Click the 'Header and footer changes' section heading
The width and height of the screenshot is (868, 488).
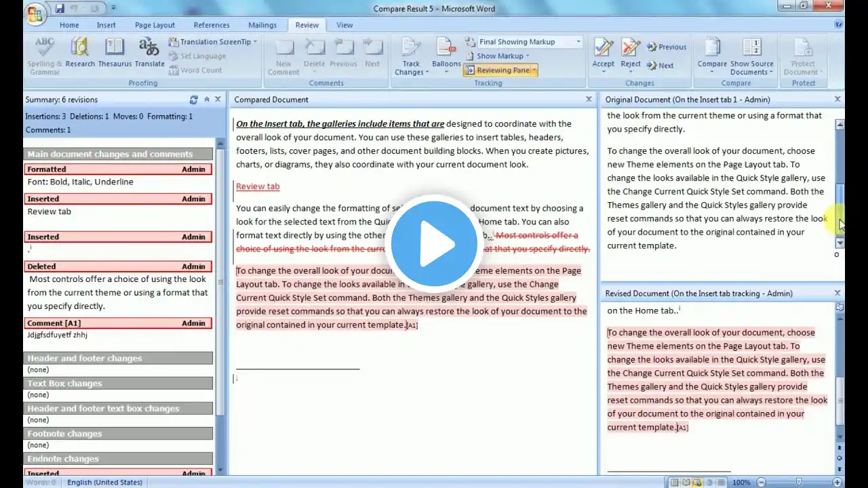(x=118, y=359)
